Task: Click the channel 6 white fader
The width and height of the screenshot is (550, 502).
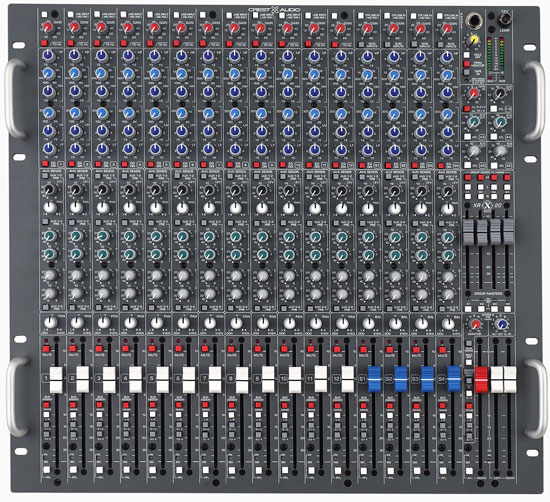Action: tap(189, 380)
